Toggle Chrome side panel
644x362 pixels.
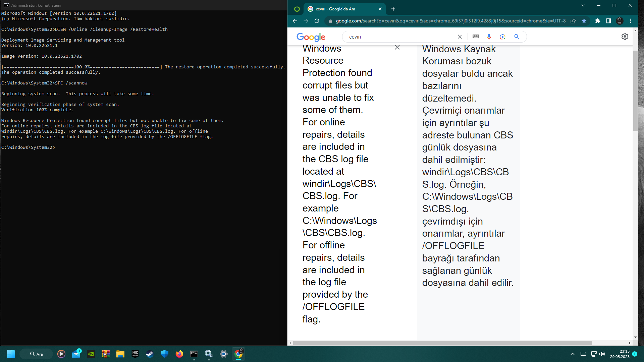coord(608,21)
